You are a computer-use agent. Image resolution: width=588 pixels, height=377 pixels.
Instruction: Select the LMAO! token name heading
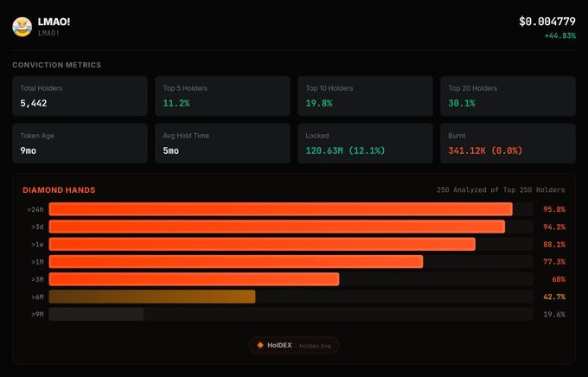pos(54,22)
